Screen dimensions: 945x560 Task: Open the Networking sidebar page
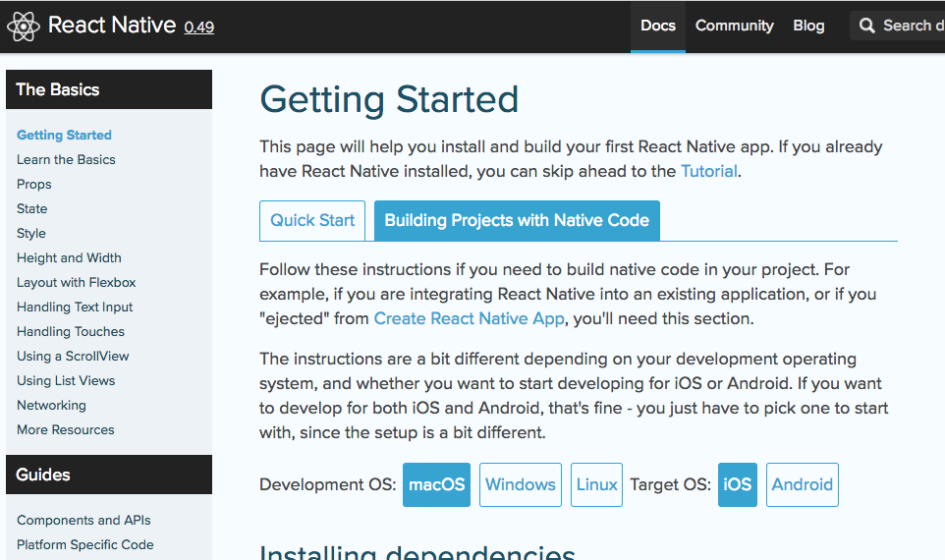pyautogui.click(x=51, y=406)
